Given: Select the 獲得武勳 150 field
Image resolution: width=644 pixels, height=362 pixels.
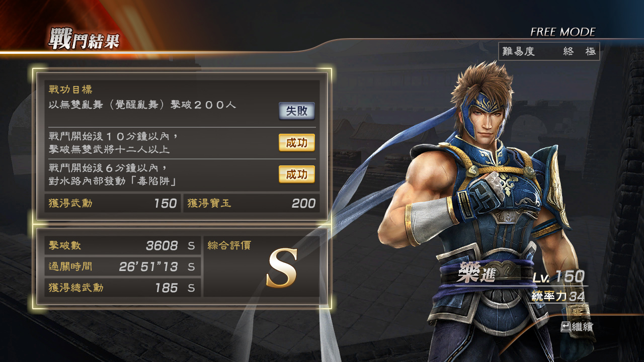Looking at the screenshot, I should (x=112, y=203).
